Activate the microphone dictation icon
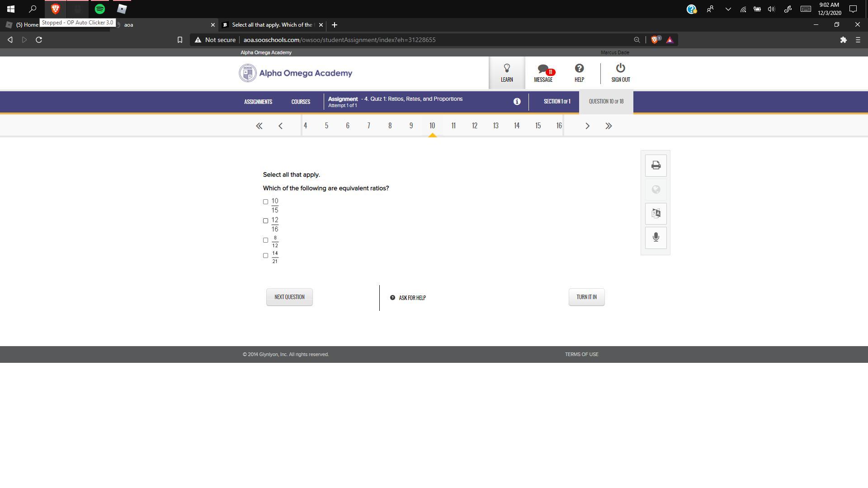The image size is (868, 488). tap(656, 237)
